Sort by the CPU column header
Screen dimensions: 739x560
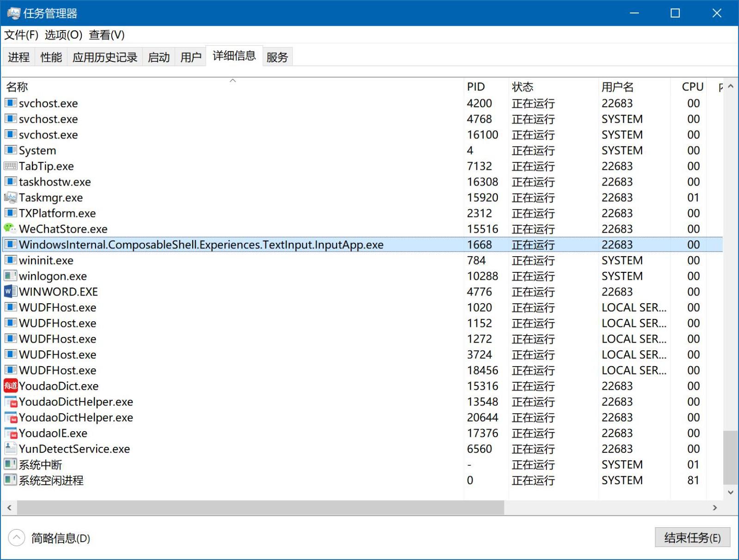point(688,87)
